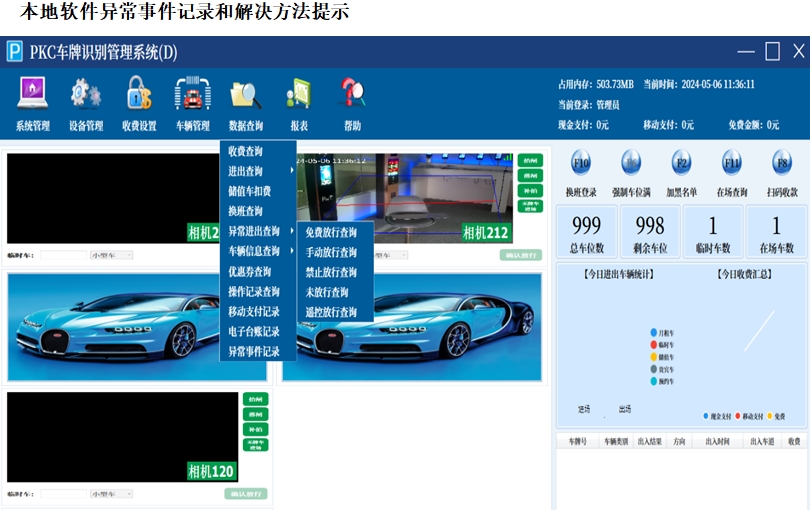
Task: Click 落闸 button beside camera 212
Action: point(531,176)
